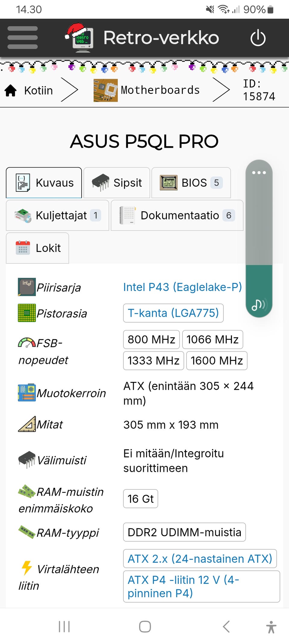Tap the power icon in header
This screenshot has width=289, height=644.
pos(258,38)
